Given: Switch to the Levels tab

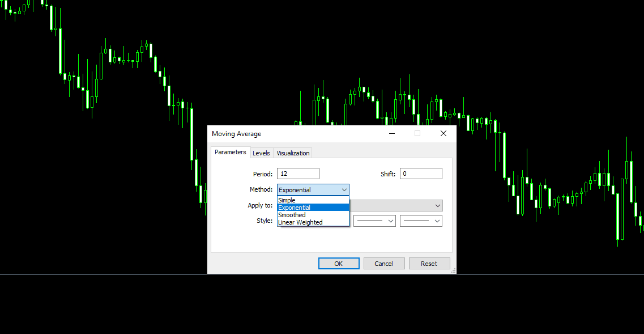Looking at the screenshot, I should pos(261,153).
